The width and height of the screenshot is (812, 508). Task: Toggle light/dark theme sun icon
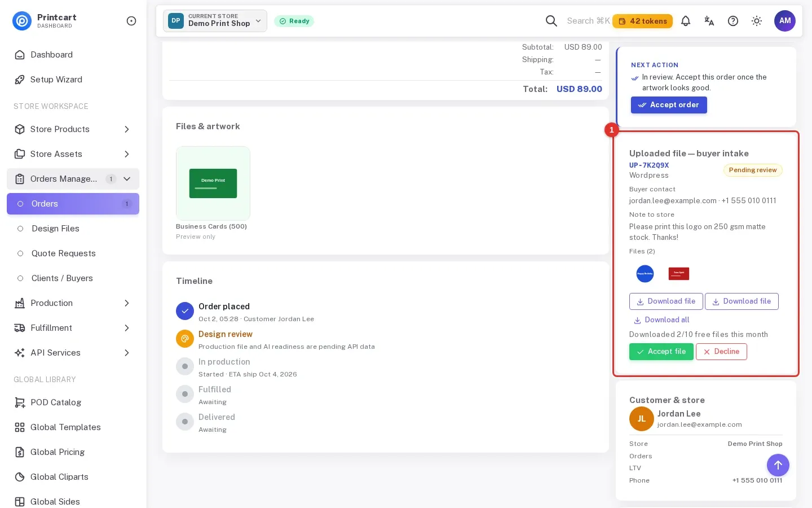tap(757, 21)
